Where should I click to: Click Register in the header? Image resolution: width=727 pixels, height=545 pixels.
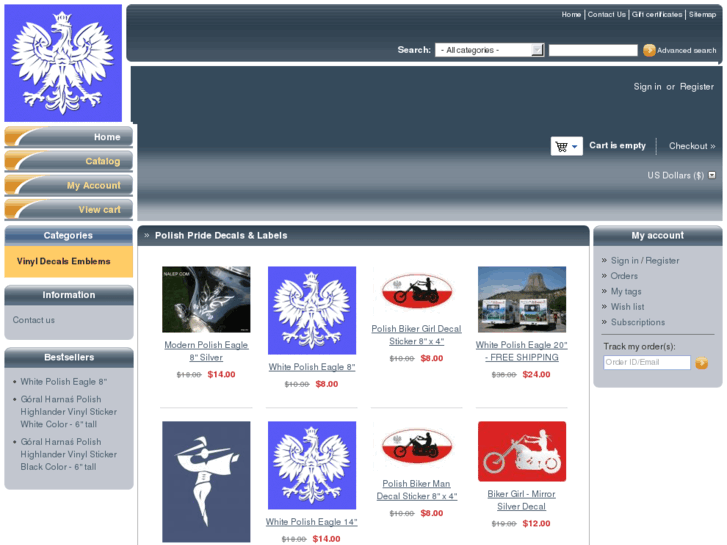click(697, 87)
